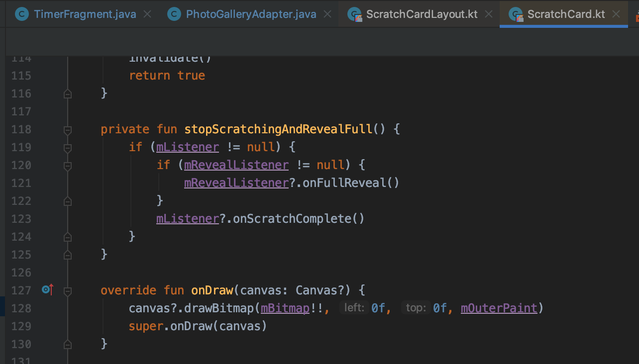The image size is (639, 364).
Task: Click the 'private' keyword on line 118
Action: tap(125, 129)
